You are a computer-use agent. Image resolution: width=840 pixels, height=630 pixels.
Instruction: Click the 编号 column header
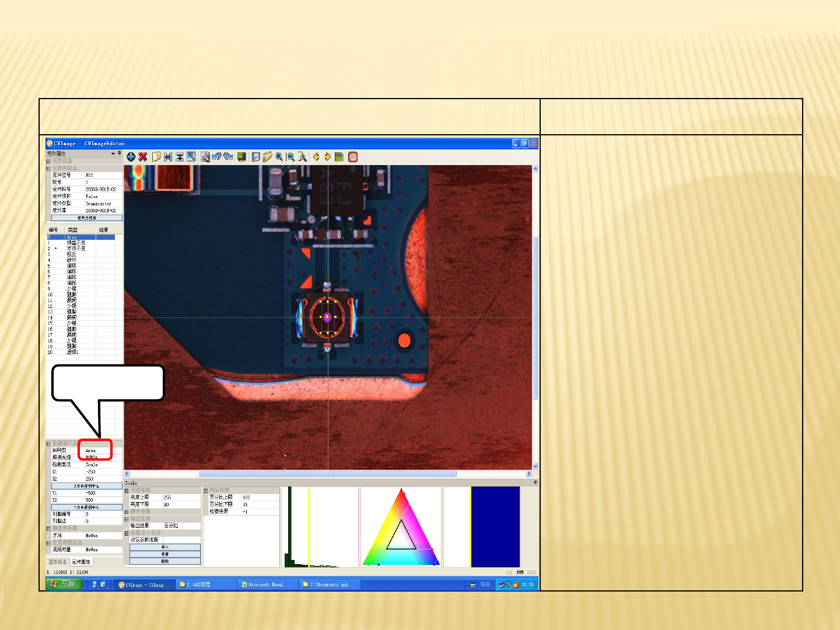54,230
